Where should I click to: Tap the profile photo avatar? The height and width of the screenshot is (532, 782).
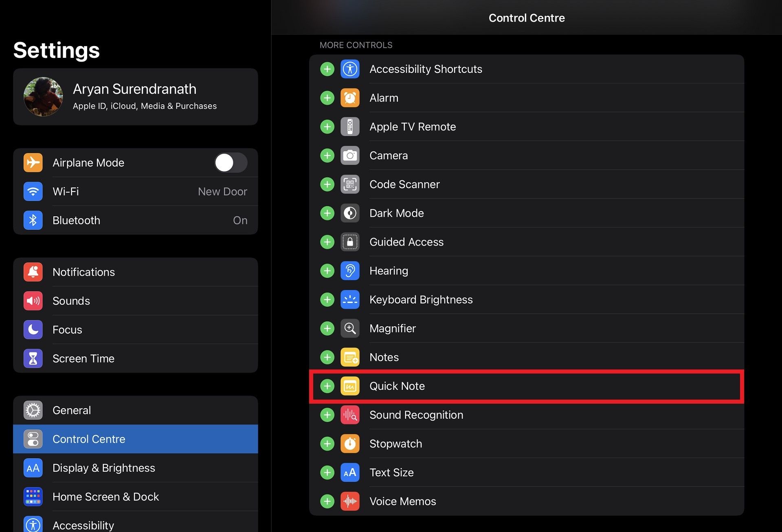coord(43,97)
